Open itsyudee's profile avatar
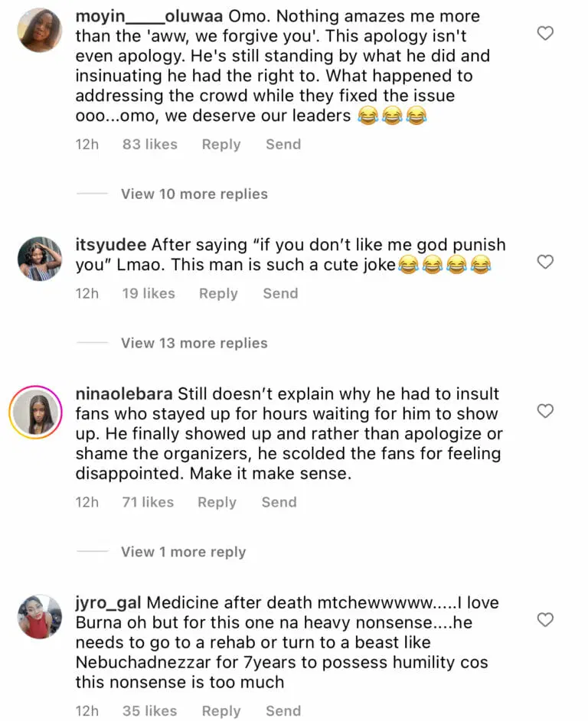588x721 pixels. [x=39, y=259]
